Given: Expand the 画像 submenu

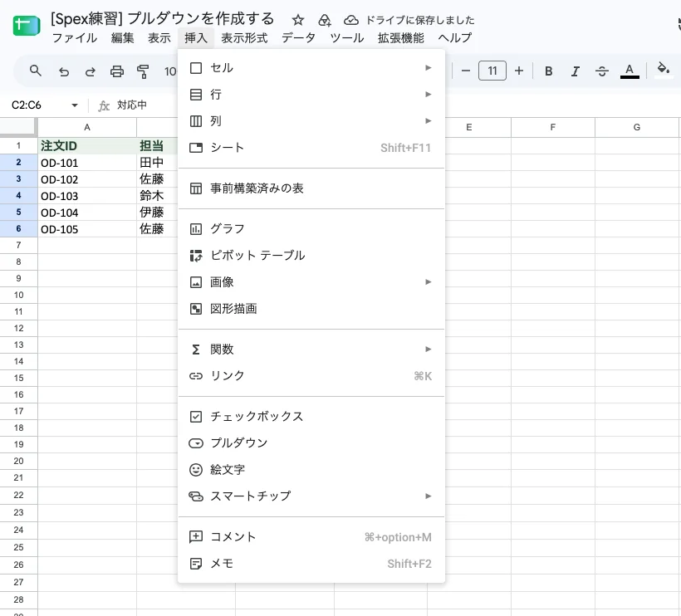Looking at the screenshot, I should [x=311, y=282].
